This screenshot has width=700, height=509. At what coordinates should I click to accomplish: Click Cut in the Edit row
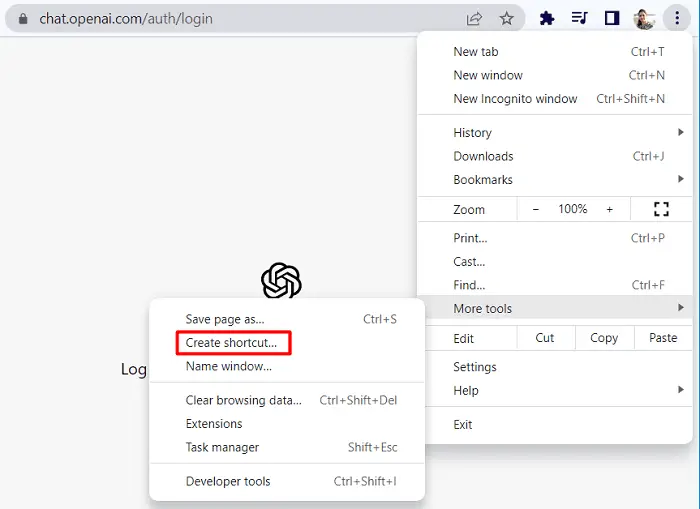point(545,338)
